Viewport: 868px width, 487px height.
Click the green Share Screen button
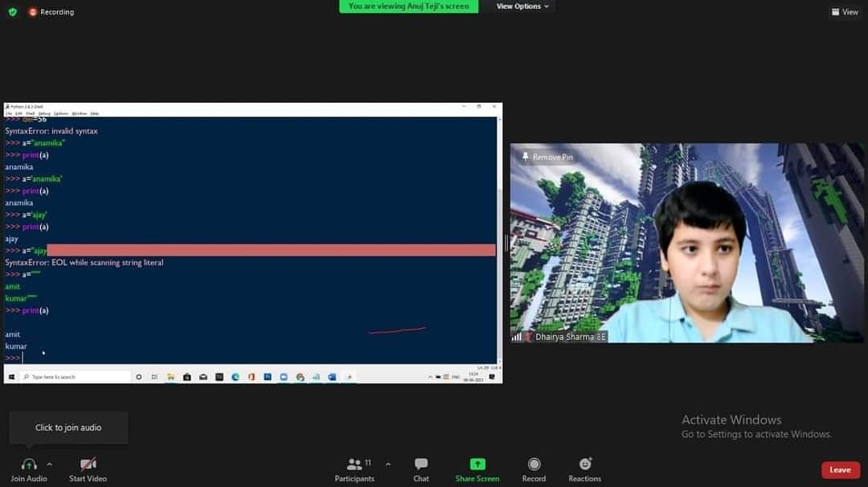point(477,470)
